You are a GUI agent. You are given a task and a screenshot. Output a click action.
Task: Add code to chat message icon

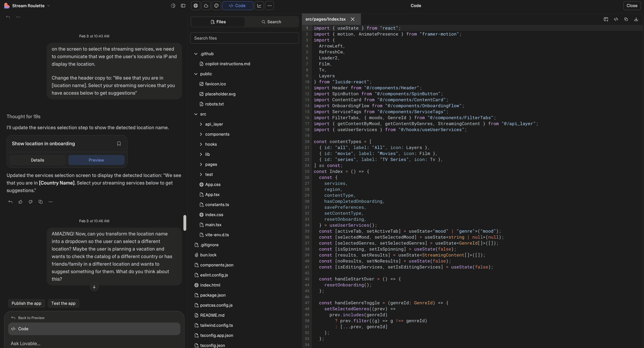[606, 19]
